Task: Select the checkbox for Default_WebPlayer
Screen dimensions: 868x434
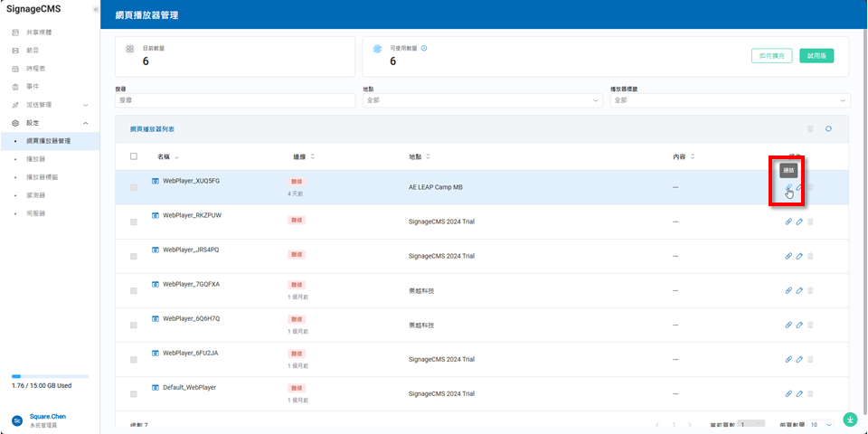Action: point(134,394)
